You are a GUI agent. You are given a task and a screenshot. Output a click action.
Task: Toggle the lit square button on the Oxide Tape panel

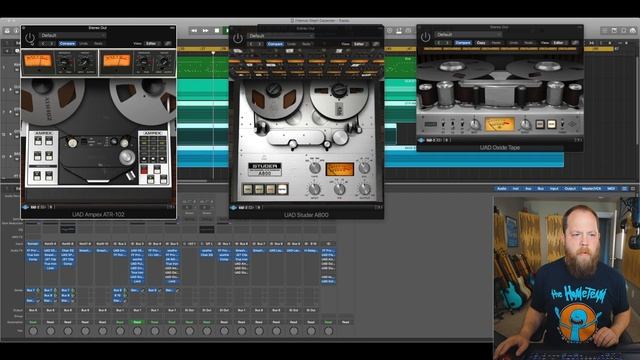pos(551,124)
